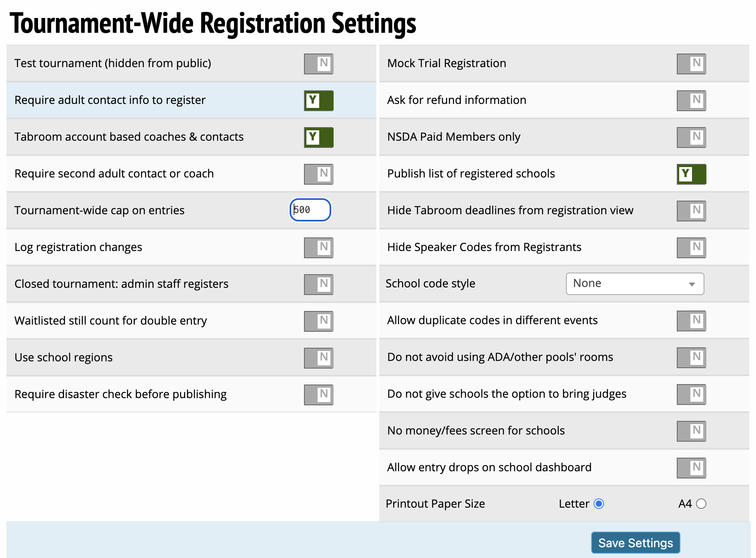The height and width of the screenshot is (558, 756).
Task: Enable Hide Speaker Codes from Registrants
Action: pyautogui.click(x=691, y=247)
